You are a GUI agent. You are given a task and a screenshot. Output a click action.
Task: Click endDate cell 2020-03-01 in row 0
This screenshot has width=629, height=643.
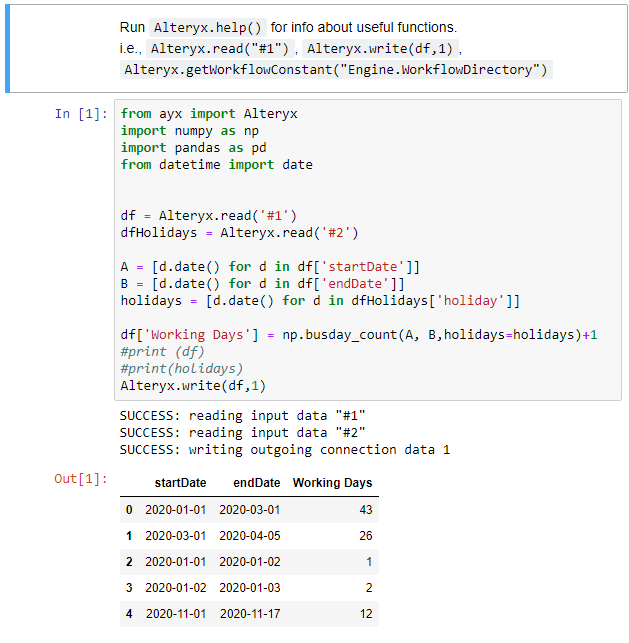tap(250, 510)
